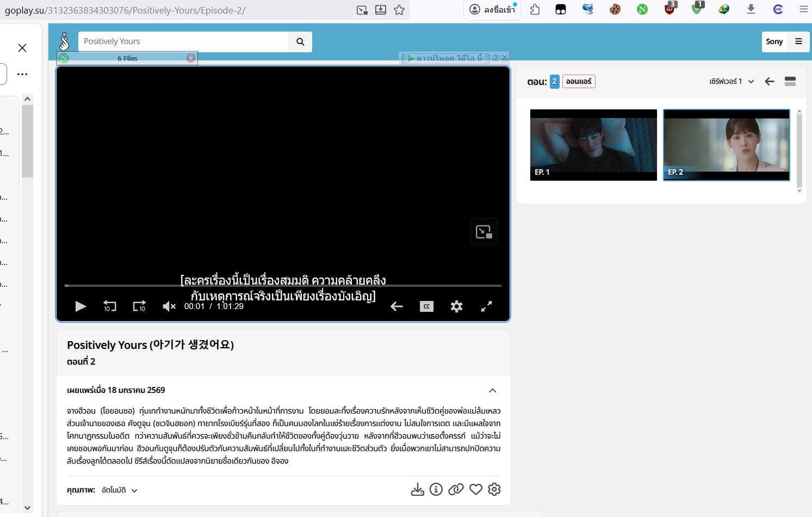Click the download icon below description

pos(417,490)
